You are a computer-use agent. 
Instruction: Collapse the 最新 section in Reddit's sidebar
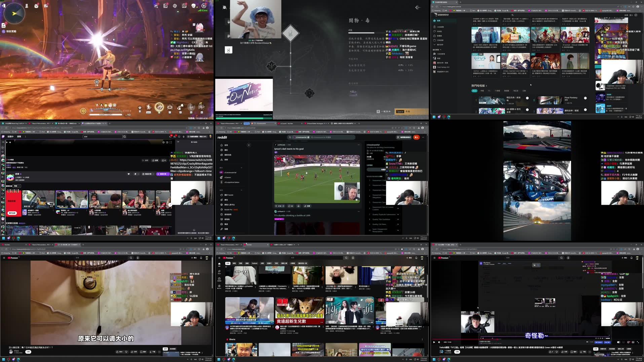[241, 168]
